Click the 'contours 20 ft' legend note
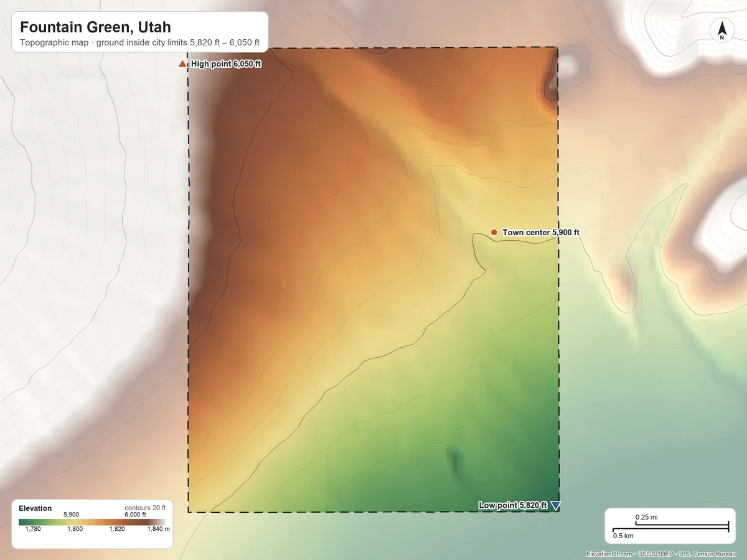This screenshot has height=560, width=747. (x=145, y=508)
